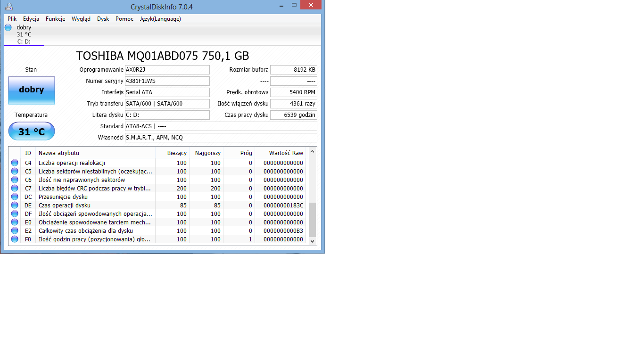Click the Interfejs field 'Serial ATA'
The width and height of the screenshot is (644, 362).
(x=167, y=92)
